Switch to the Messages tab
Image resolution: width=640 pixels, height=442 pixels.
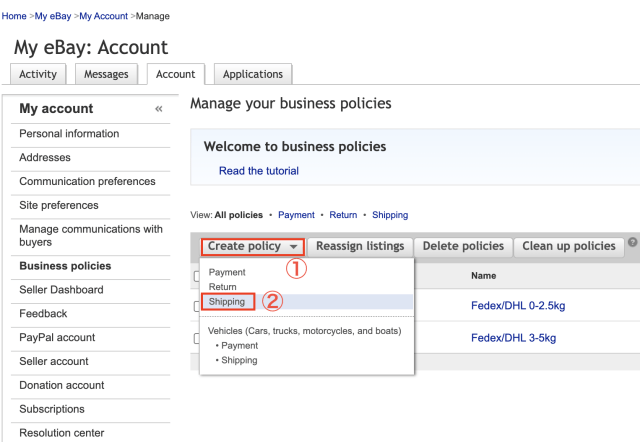pos(106,74)
